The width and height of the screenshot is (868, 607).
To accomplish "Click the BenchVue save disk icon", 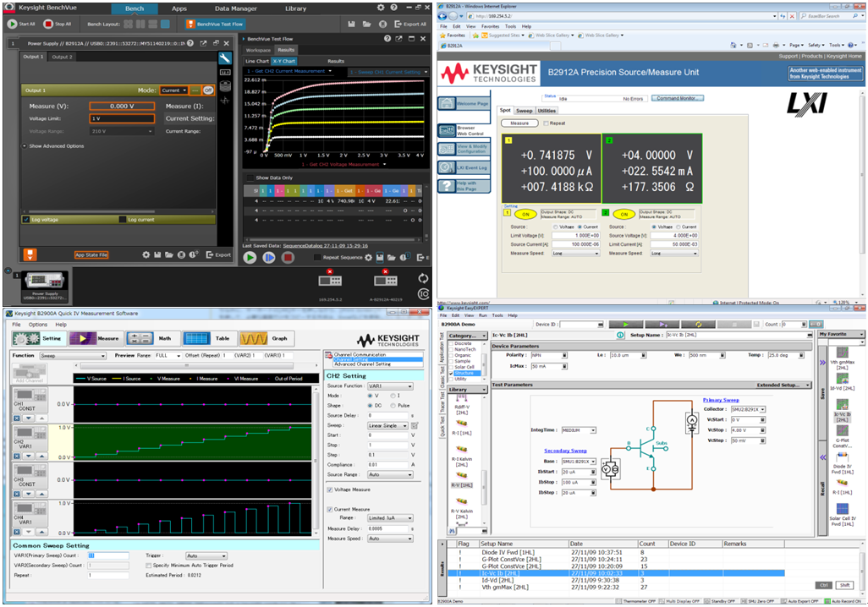I will click(352, 24).
